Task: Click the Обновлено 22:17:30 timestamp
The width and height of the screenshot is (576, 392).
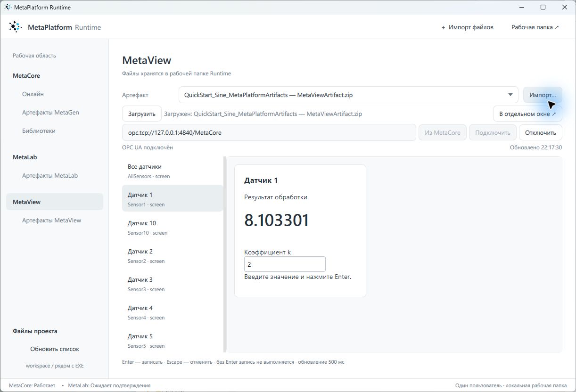Action: [536, 147]
